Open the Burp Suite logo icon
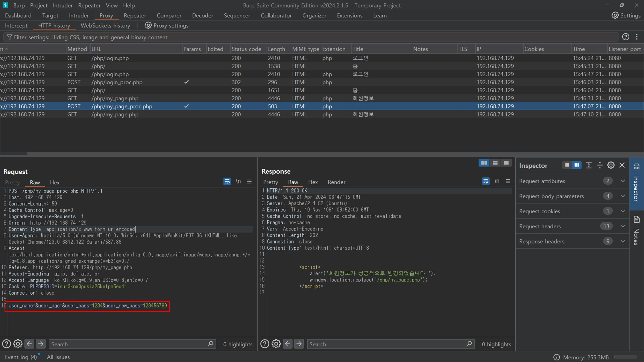 click(x=5, y=5)
